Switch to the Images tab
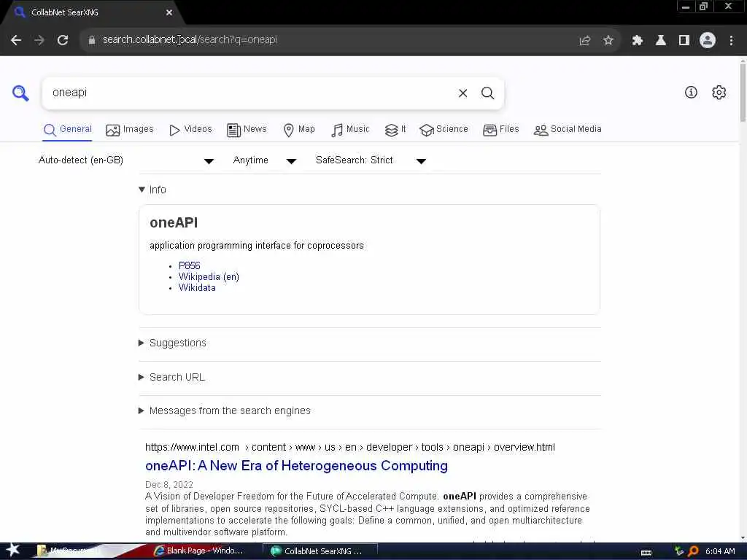This screenshot has width=747, height=560. click(x=130, y=130)
